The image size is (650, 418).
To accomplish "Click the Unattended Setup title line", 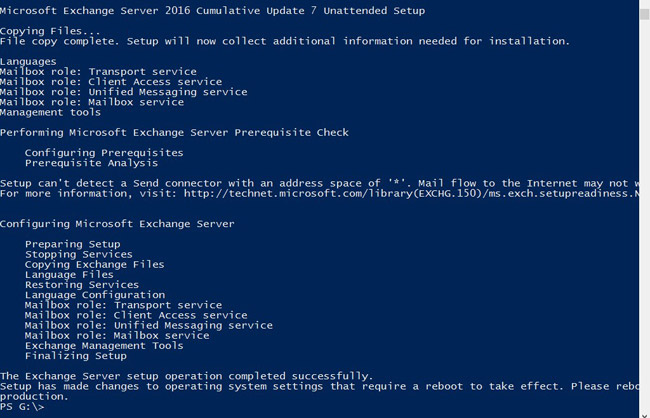I will pyautogui.click(x=212, y=10).
